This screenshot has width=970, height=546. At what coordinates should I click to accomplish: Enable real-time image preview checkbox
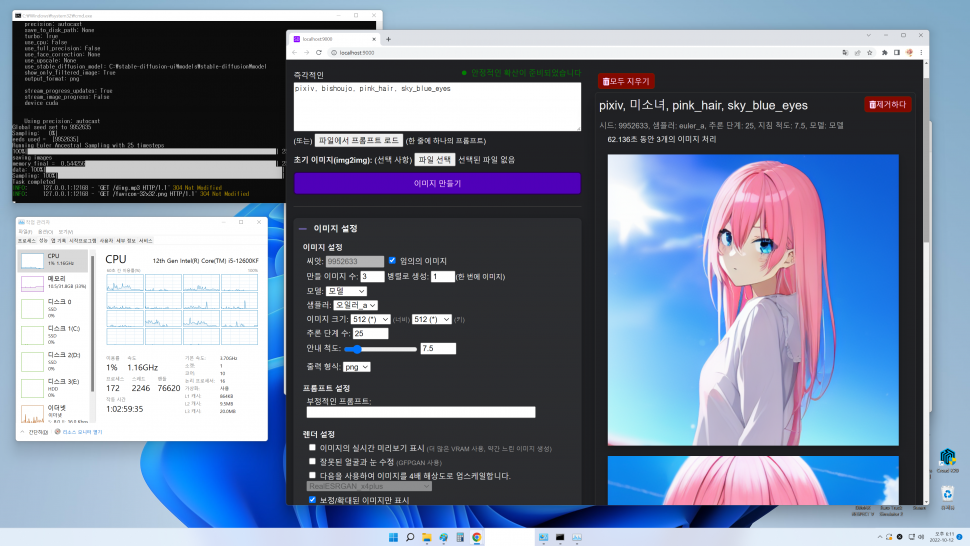pos(312,447)
